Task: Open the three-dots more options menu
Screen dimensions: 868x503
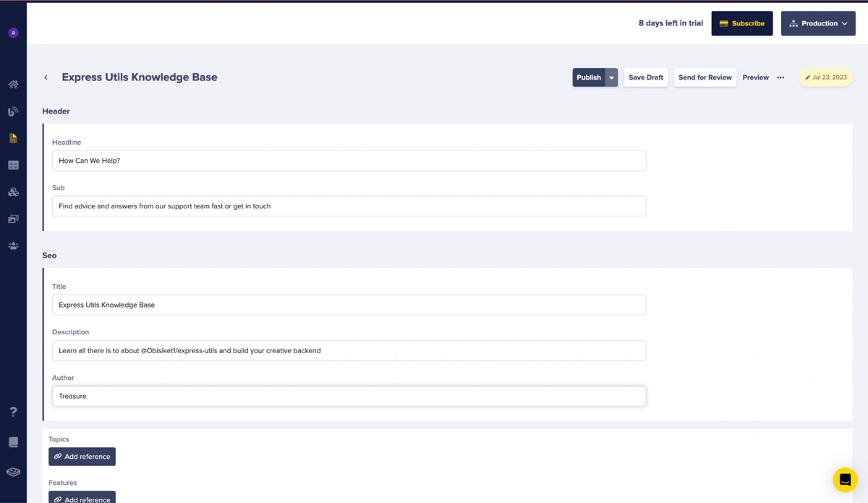Action: coord(780,77)
